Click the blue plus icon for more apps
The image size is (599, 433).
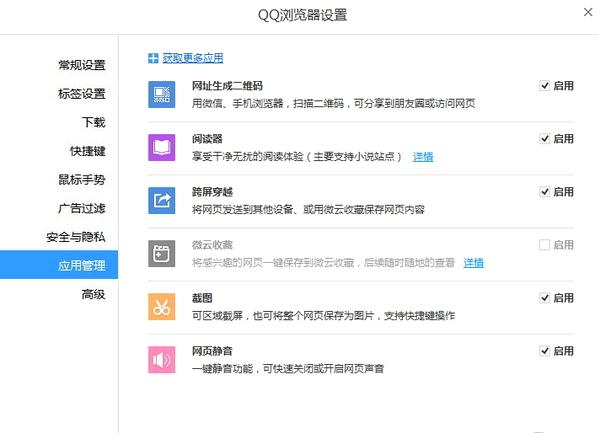point(153,58)
